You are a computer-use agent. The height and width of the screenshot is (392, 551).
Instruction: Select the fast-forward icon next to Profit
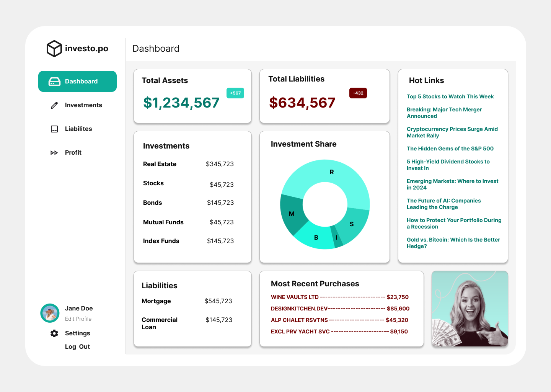click(54, 152)
